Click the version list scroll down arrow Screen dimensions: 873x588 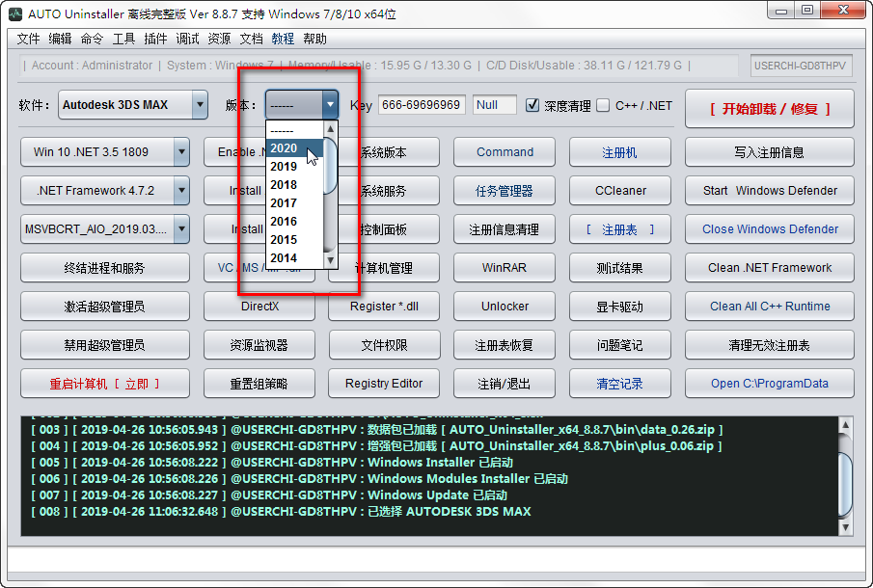[330, 260]
